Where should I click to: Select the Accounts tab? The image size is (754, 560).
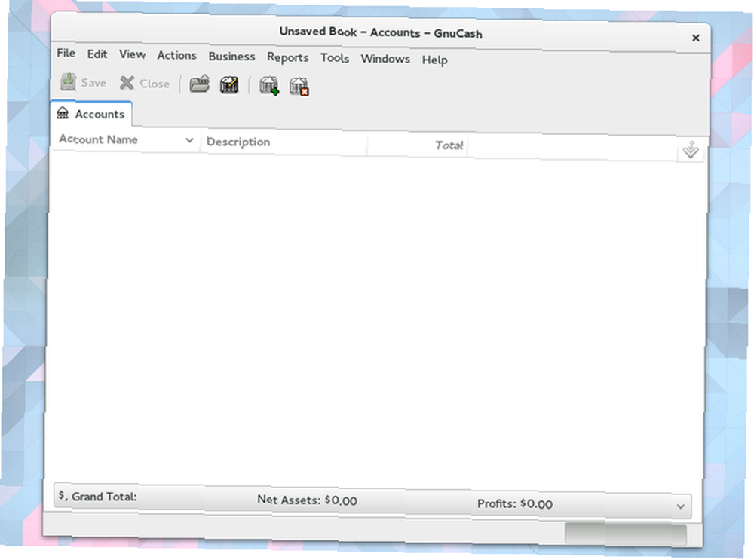[91, 114]
